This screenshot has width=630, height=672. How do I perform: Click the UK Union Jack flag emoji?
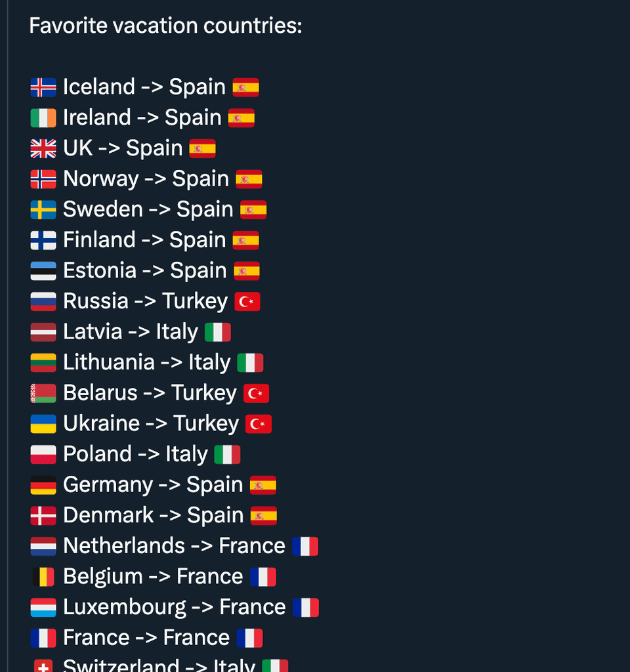tap(43, 148)
